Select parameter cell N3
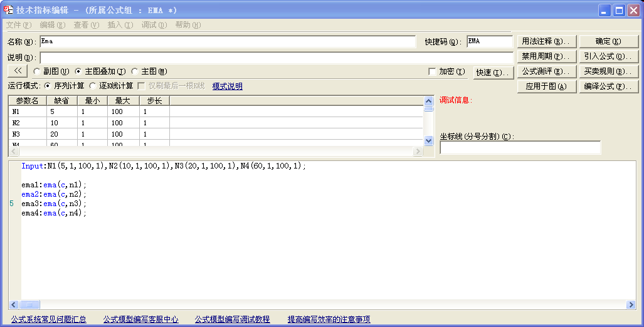The image size is (644, 327). coord(28,134)
